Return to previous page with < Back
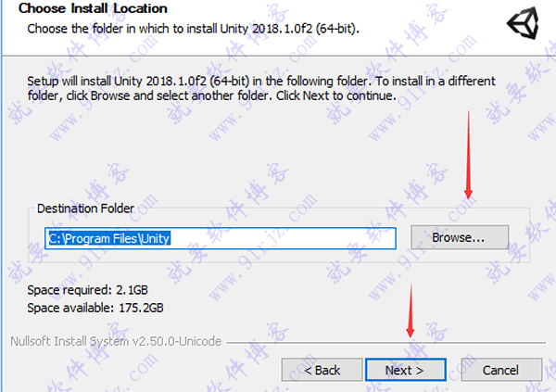556x392 pixels. point(322,370)
